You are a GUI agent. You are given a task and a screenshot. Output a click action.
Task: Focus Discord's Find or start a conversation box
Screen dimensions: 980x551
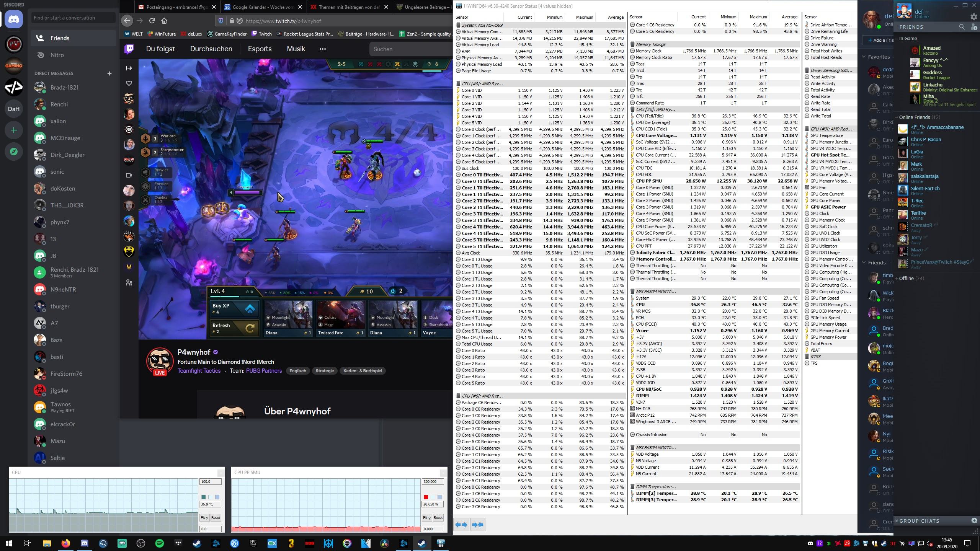pos(73,18)
